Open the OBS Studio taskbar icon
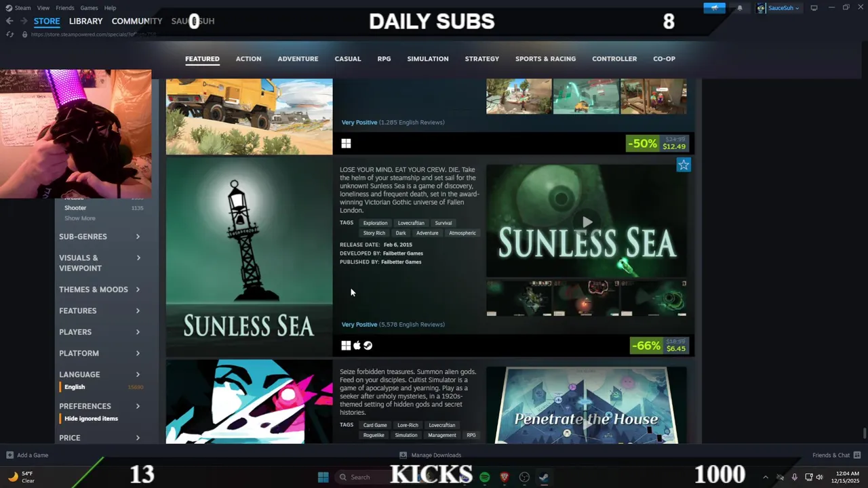Screen dimensions: 868x488 524,477
